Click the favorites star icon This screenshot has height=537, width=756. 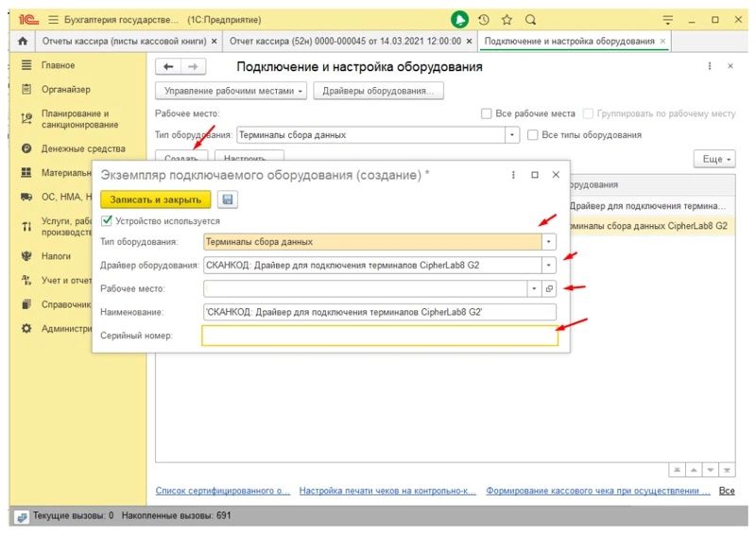(507, 19)
